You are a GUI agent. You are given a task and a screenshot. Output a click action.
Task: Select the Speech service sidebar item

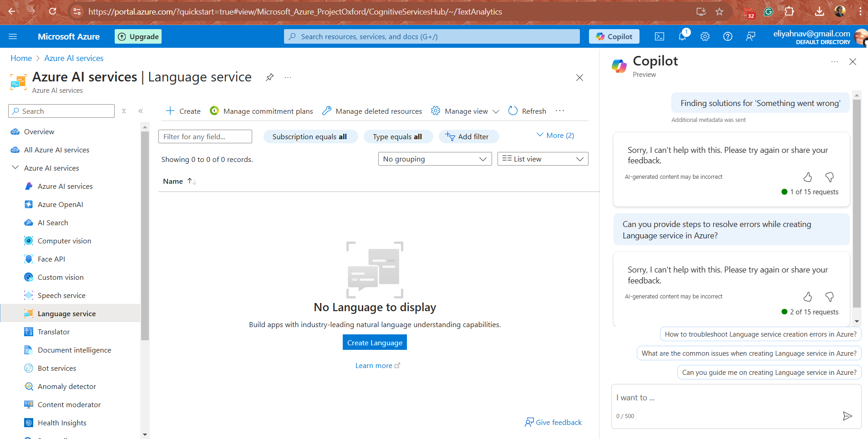[61, 295]
